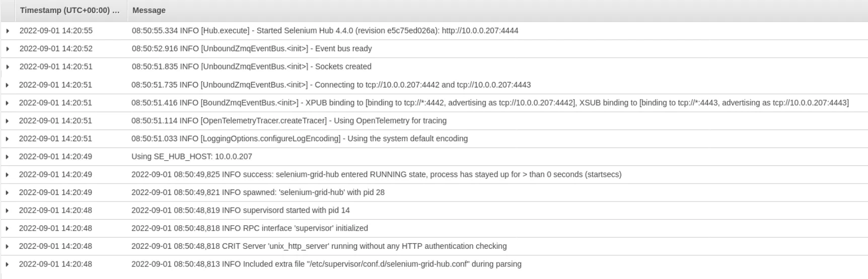Expand the 'Using SE_HUB_HOST: 10.0.0.207' row
The width and height of the screenshot is (868, 279).
point(8,157)
